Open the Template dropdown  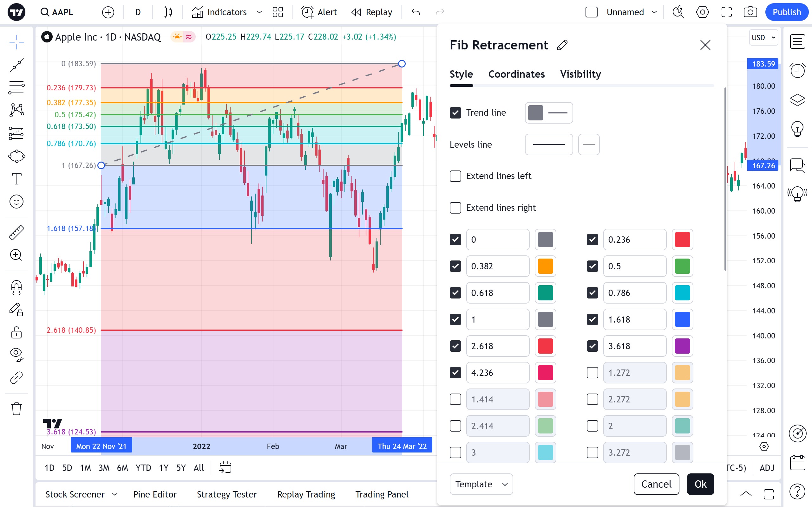[481, 484]
